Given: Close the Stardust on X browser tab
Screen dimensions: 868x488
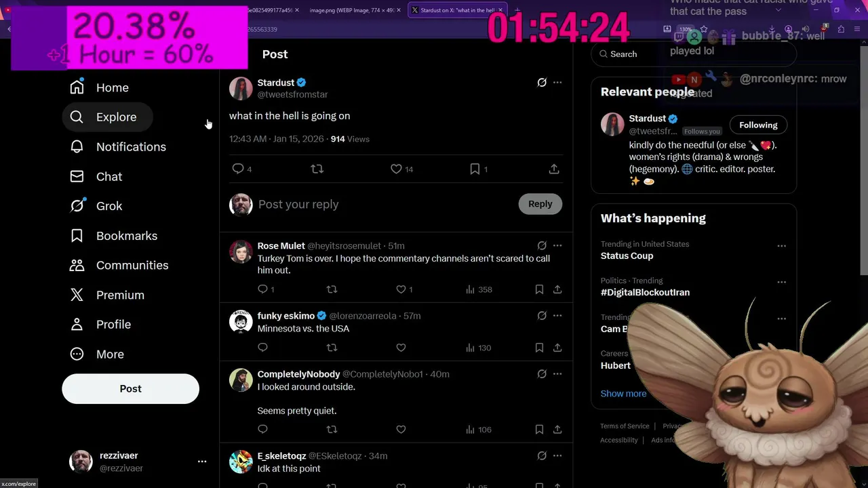Looking at the screenshot, I should [x=501, y=10].
